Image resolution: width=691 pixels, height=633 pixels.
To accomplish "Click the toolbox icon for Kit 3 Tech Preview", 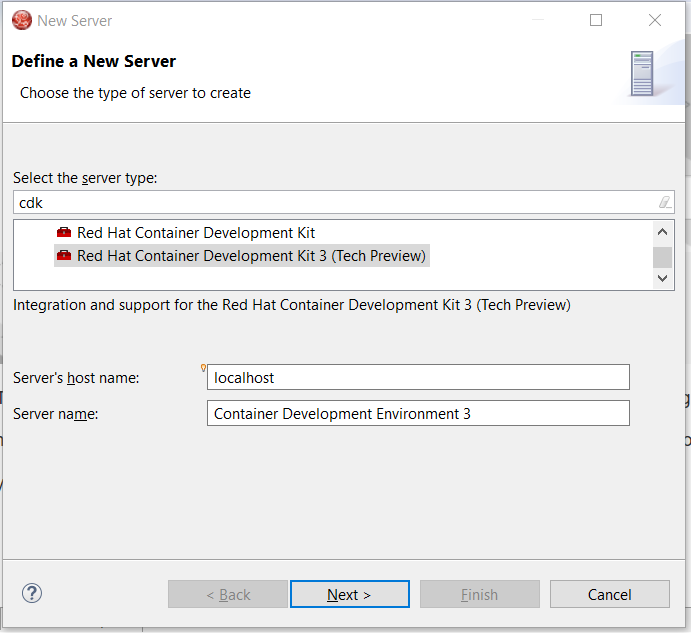I will coord(64,256).
